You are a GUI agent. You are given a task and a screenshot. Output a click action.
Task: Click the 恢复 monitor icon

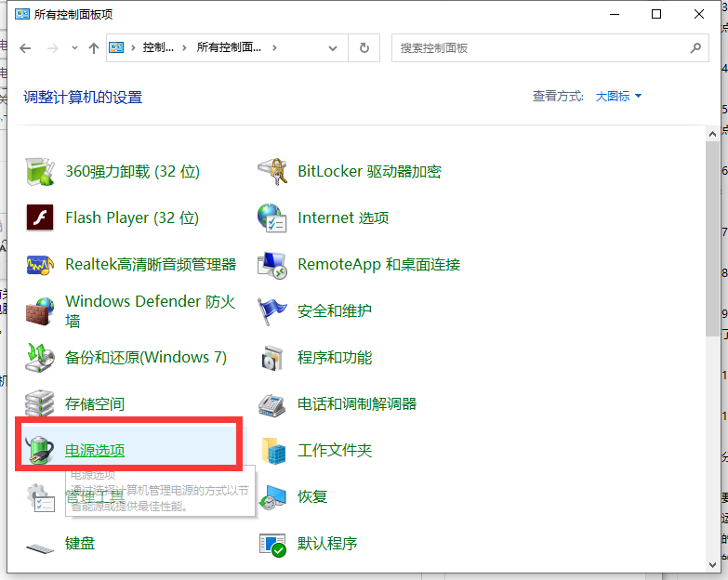pyautogui.click(x=272, y=497)
